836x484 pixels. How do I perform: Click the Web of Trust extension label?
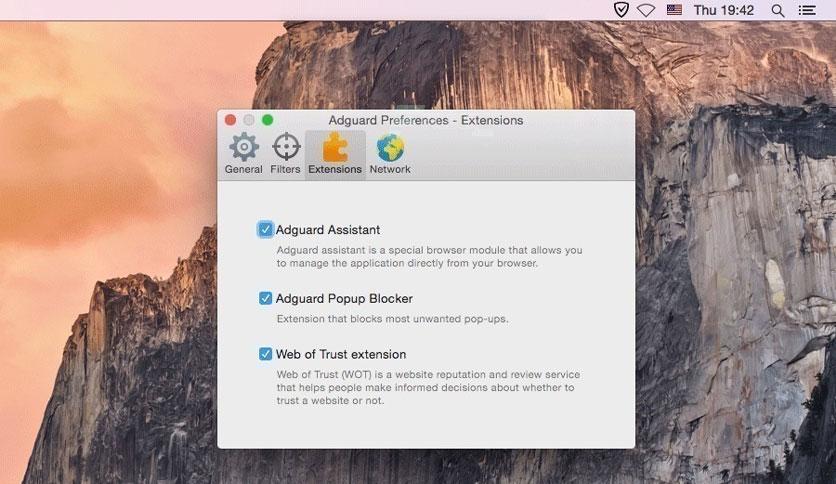coord(341,354)
